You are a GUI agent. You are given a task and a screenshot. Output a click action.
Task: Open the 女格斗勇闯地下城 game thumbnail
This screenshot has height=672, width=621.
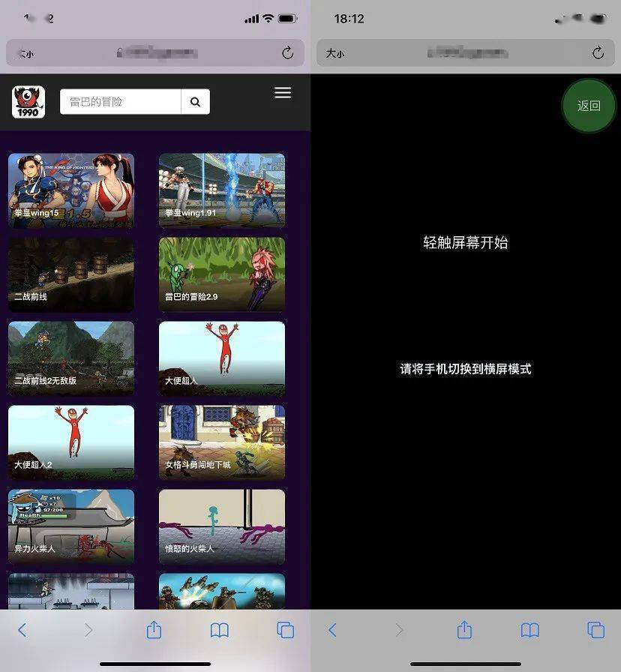pyautogui.click(x=222, y=442)
